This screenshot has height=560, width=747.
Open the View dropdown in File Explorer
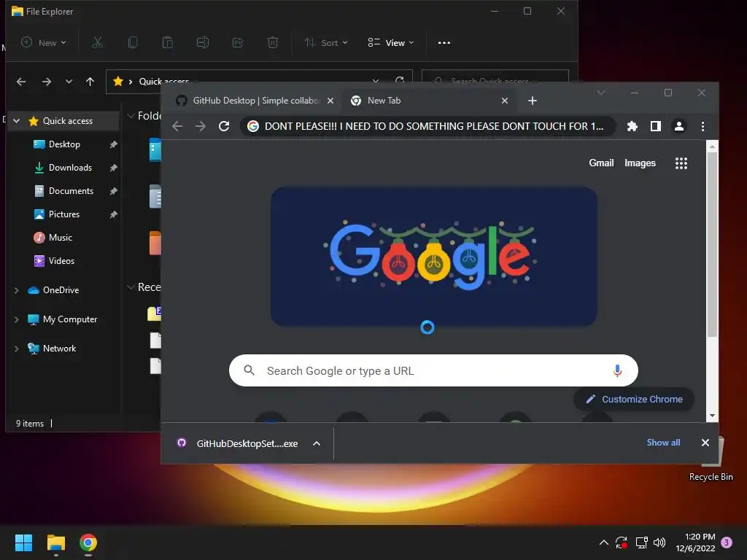pos(391,43)
